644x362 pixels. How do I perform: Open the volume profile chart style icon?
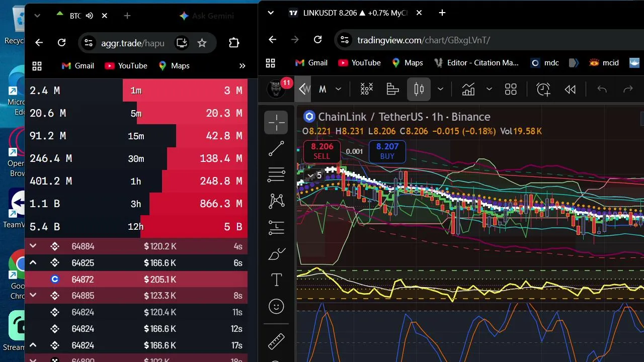coord(393,89)
